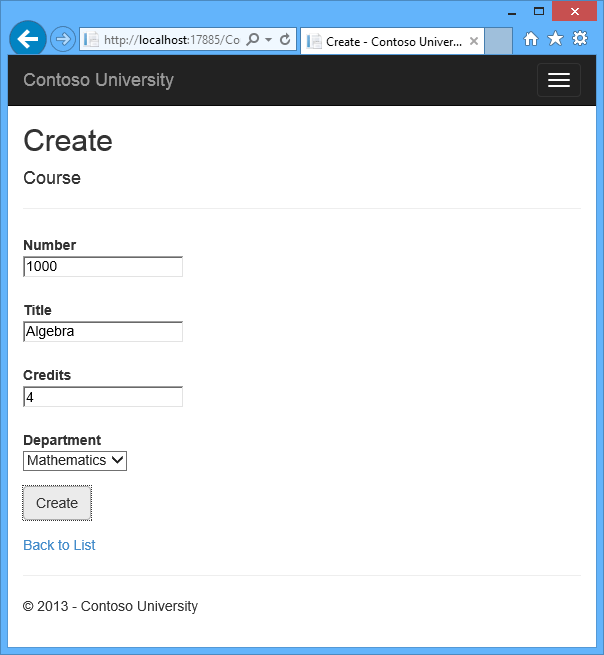Open Favorites star icon
The height and width of the screenshot is (655, 604).
tap(555, 38)
